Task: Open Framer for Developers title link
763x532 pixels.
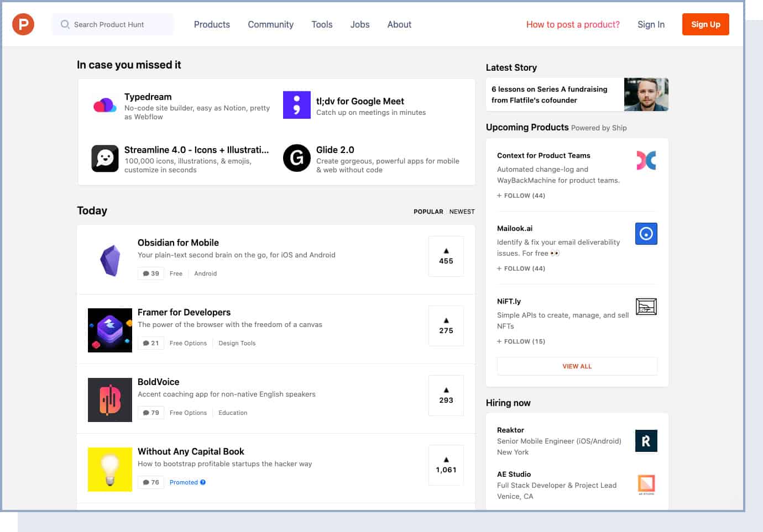Action: pos(184,312)
